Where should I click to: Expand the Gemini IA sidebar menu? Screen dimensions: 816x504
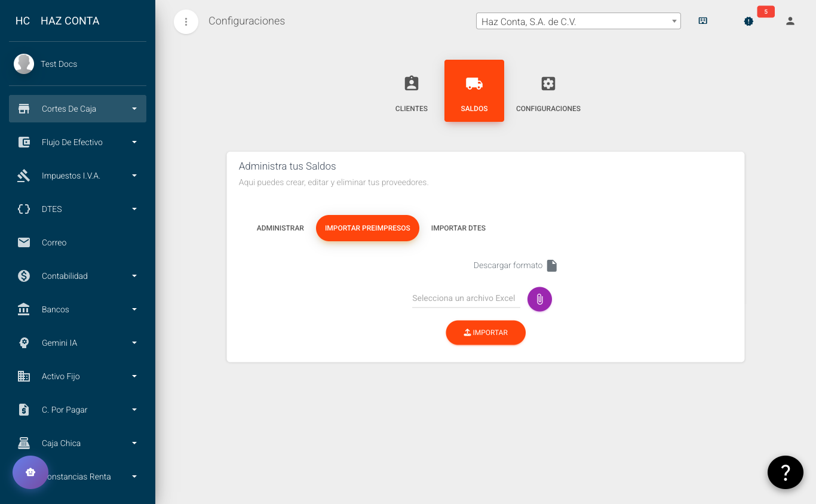[78, 343]
